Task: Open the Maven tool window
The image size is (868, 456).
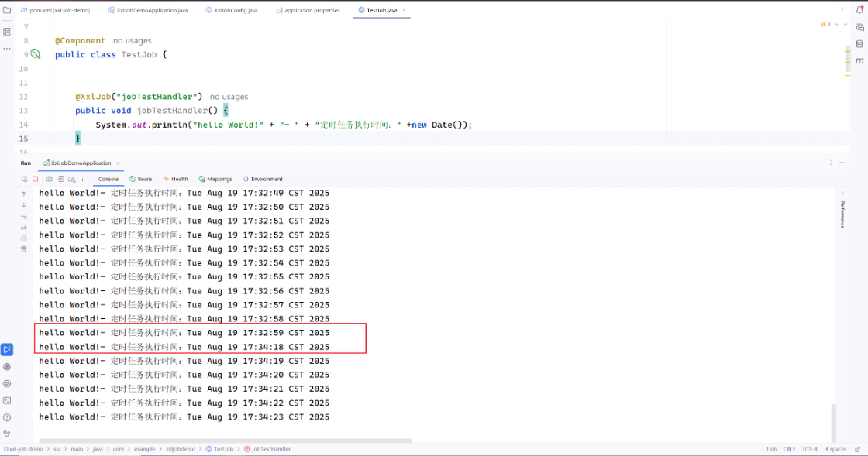Action: [x=859, y=60]
